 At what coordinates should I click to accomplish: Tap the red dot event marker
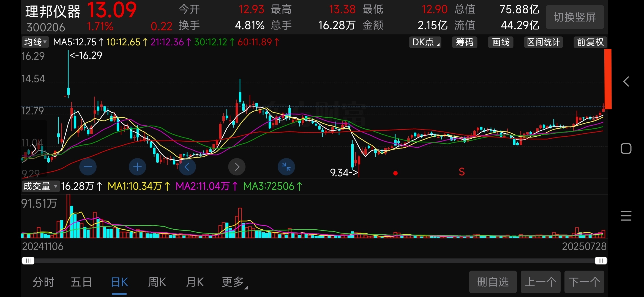coord(395,173)
